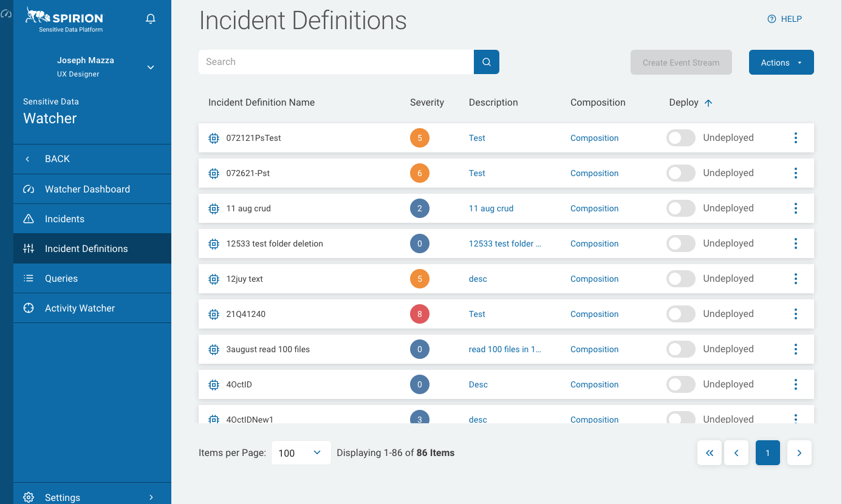Click the notification bell icon
Image resolution: width=842 pixels, height=504 pixels.
[x=151, y=19]
